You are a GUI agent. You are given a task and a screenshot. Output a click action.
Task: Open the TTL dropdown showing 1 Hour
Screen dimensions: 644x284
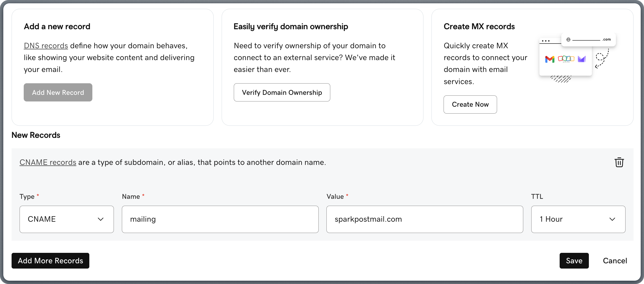(x=578, y=219)
